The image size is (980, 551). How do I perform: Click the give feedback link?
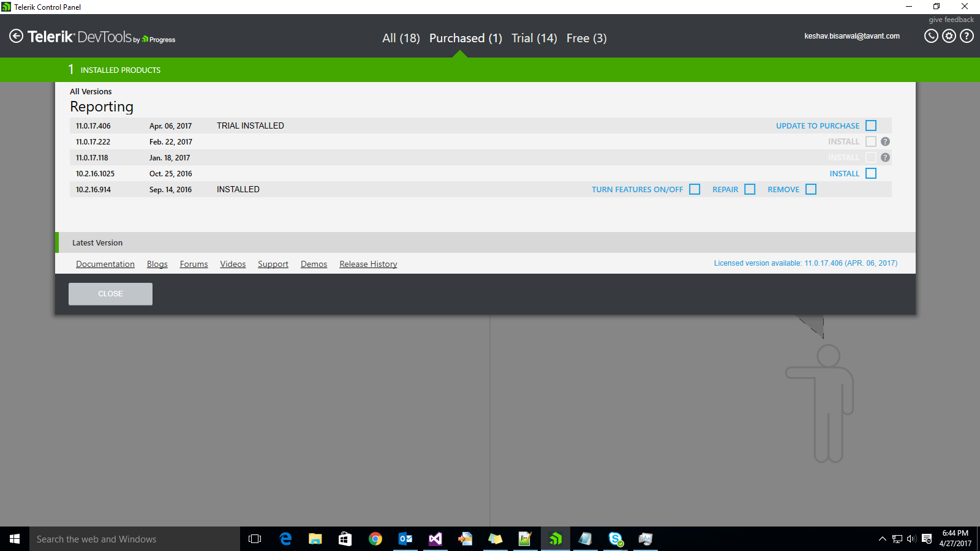click(951, 20)
